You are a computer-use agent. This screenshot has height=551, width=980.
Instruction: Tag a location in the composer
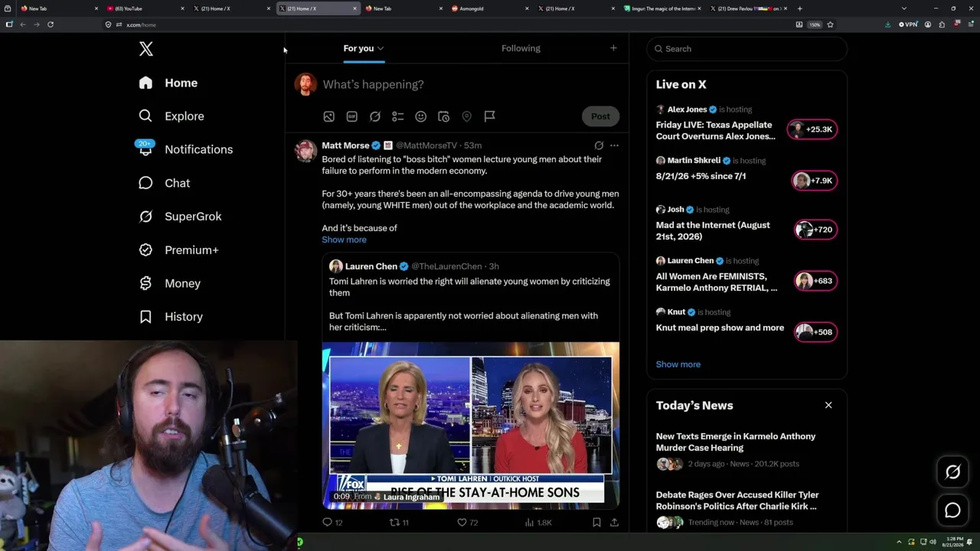(x=466, y=116)
